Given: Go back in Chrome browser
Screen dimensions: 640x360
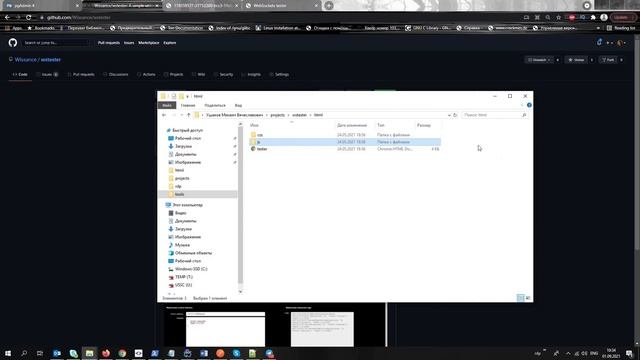Looking at the screenshot, I should coord(7,18).
